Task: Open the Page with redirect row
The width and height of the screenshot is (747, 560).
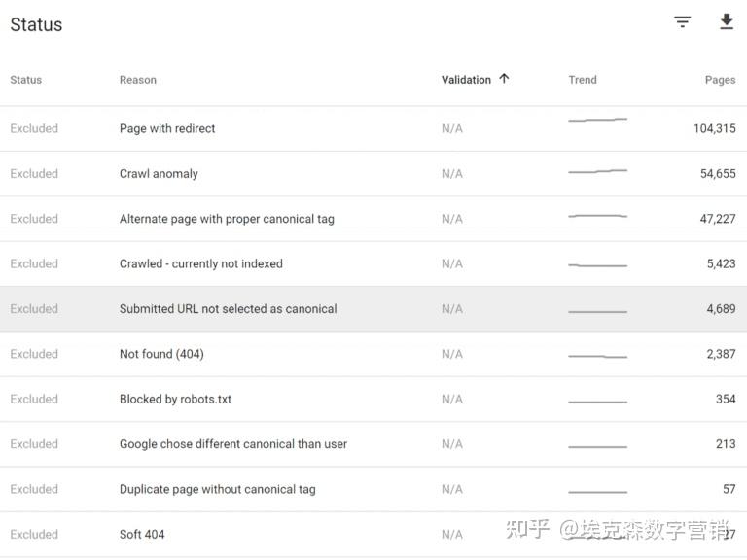Action: pos(167,128)
